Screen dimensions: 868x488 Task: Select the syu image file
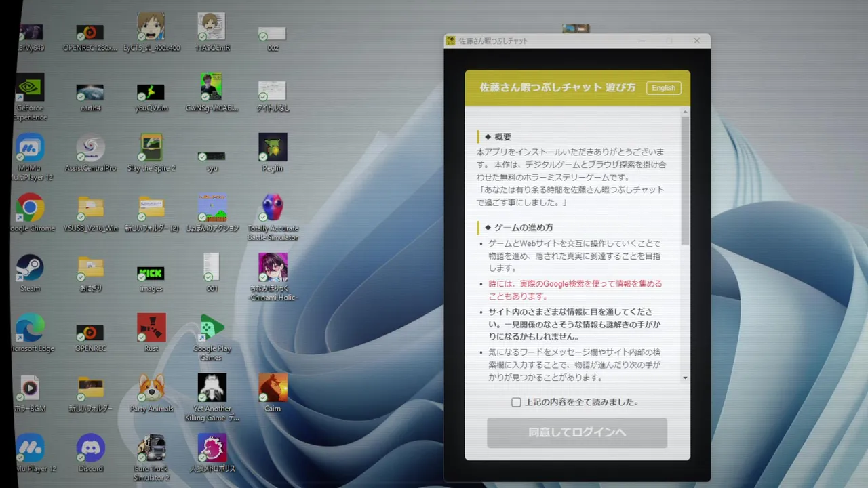pyautogui.click(x=212, y=157)
